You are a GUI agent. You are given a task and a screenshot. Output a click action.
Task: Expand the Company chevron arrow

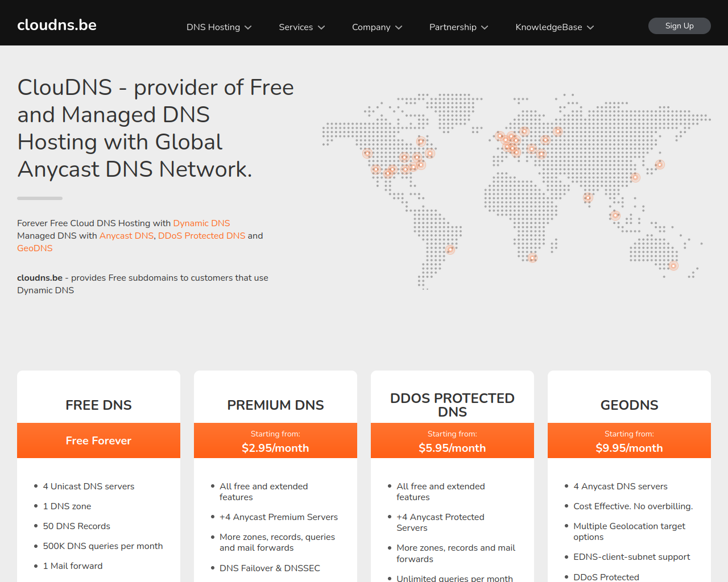tap(399, 27)
